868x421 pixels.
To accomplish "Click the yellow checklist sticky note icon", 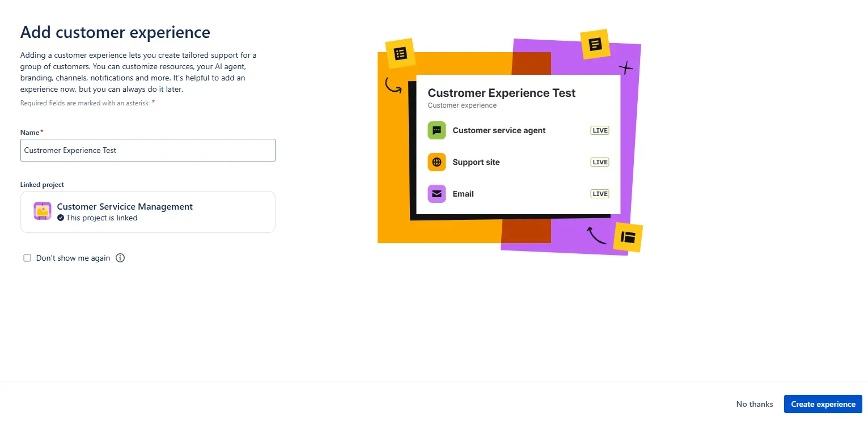I will [400, 54].
